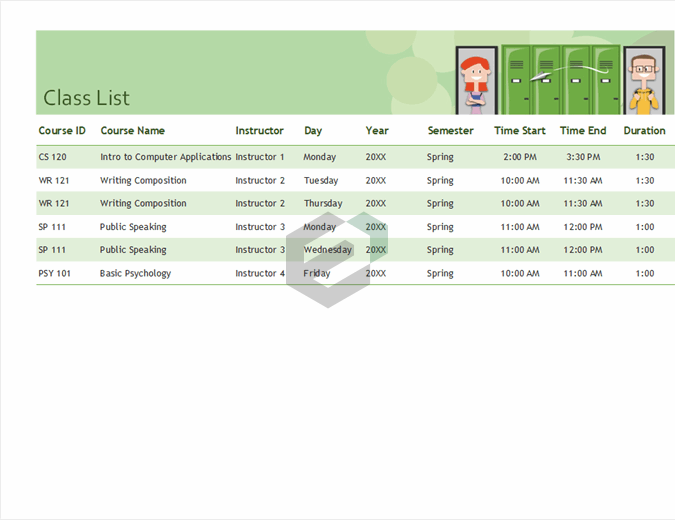Click the boy with glasses illustration

[644, 80]
